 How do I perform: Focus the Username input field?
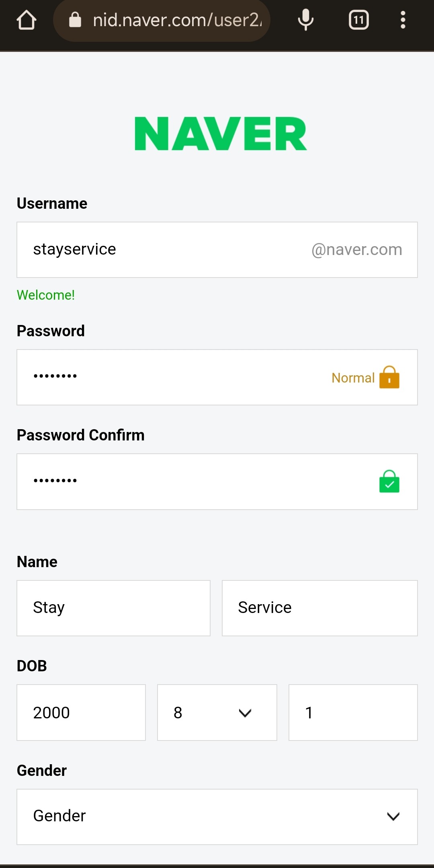click(x=161, y=250)
